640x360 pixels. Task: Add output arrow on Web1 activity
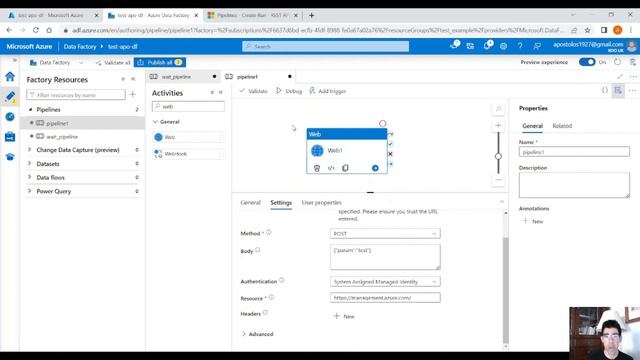click(375, 168)
